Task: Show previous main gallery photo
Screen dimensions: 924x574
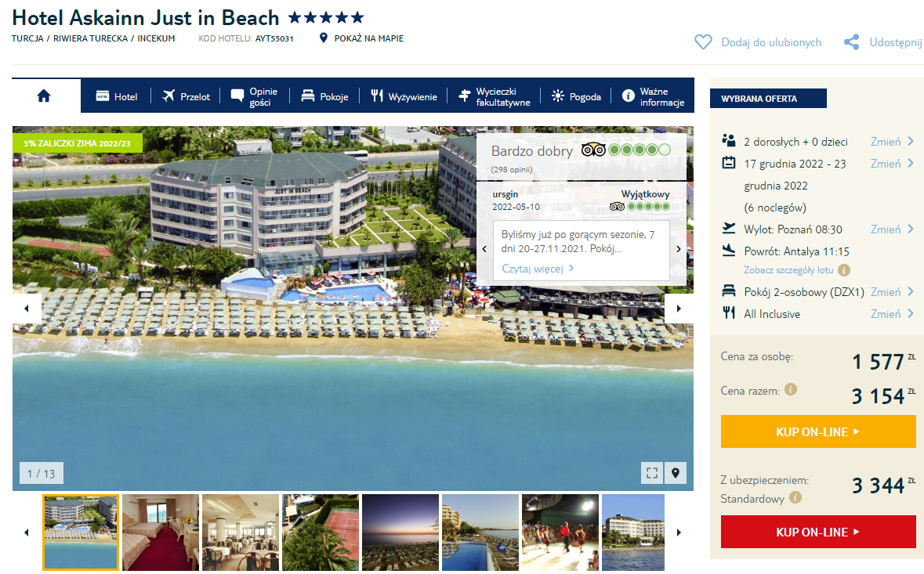Action: click(27, 308)
